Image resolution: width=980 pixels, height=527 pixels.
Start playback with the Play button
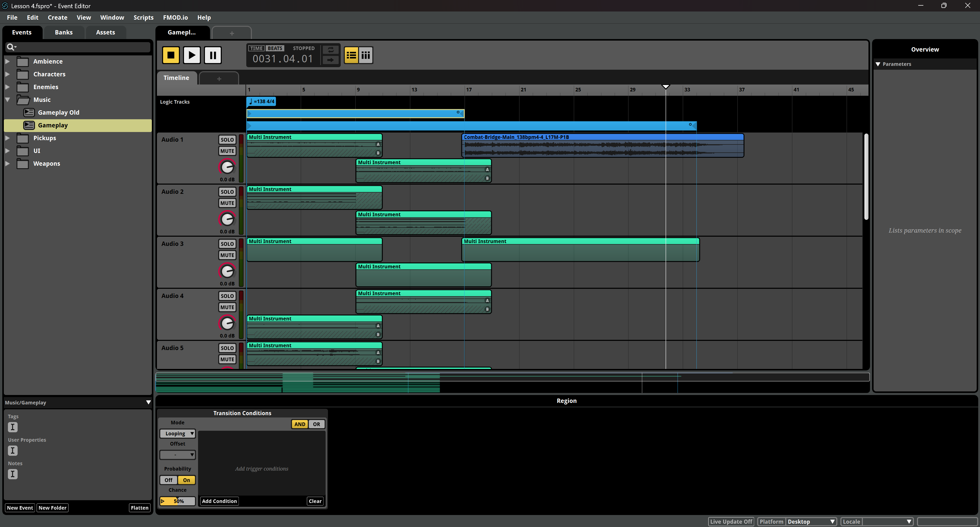pyautogui.click(x=192, y=55)
